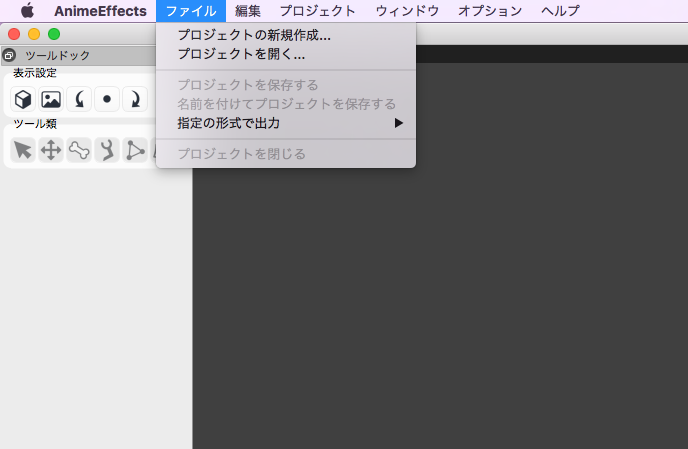Viewport: 688px width, 449px height.
Task: Close the ファイル menu via its title
Action: [x=191, y=11]
